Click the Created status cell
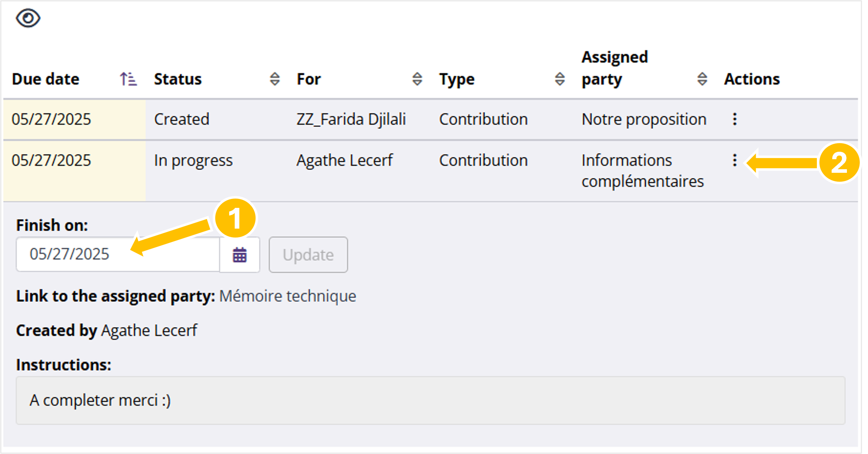 click(182, 119)
